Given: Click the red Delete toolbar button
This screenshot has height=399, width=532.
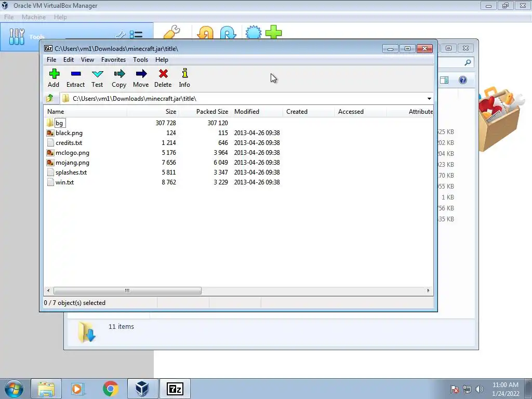Looking at the screenshot, I should click(x=163, y=78).
